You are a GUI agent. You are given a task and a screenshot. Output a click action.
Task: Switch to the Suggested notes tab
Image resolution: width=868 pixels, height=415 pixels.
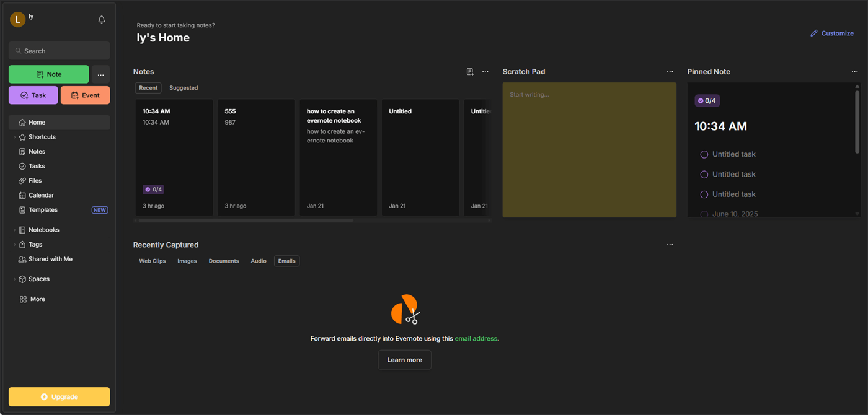tap(184, 88)
